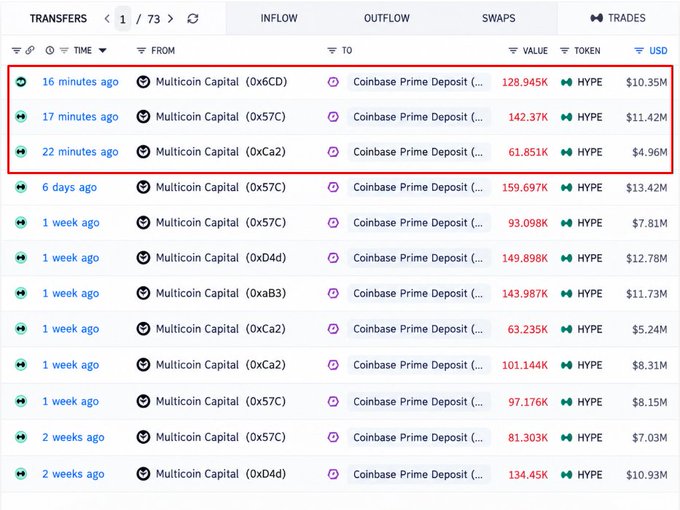680x510 pixels.
Task: Open Coinbase Prime Deposit on $7.81M row
Action: click(x=418, y=222)
